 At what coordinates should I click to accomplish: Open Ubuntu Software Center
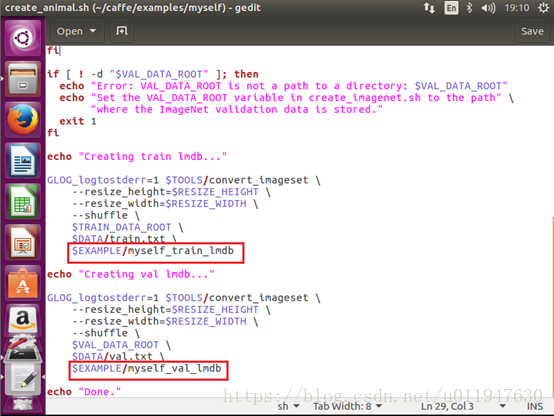[x=23, y=283]
